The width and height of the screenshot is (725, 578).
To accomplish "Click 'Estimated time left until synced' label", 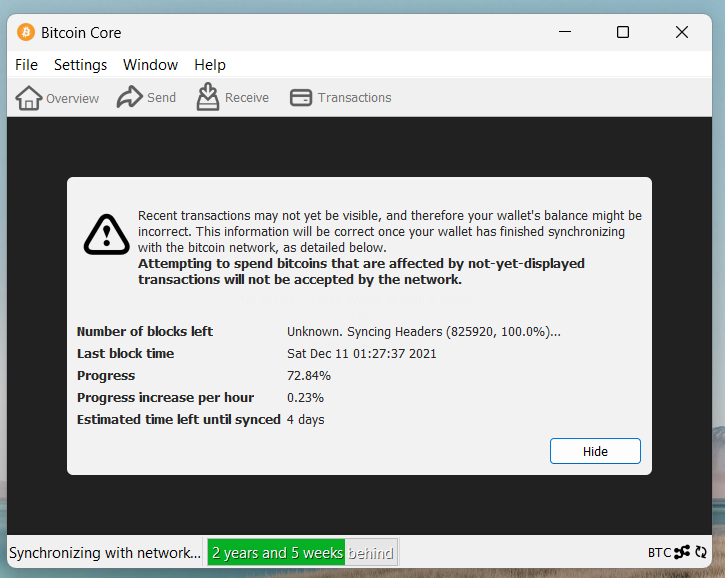I will [179, 419].
